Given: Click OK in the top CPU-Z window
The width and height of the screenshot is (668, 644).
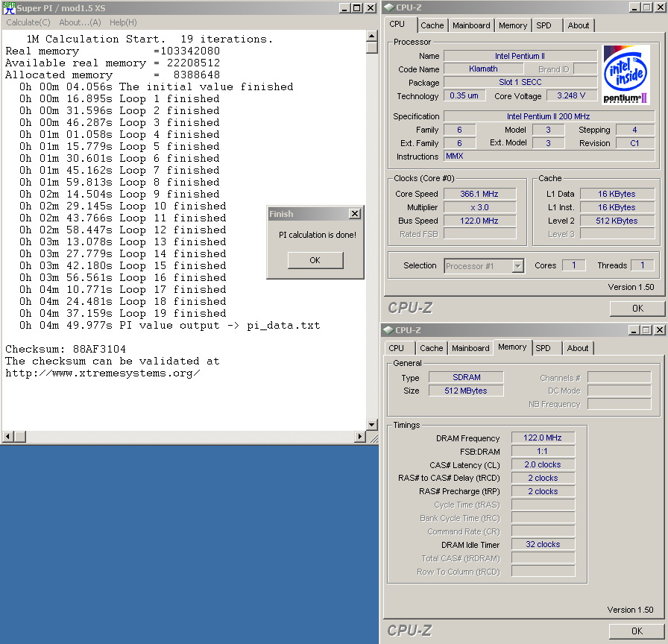Looking at the screenshot, I should tap(637, 309).
